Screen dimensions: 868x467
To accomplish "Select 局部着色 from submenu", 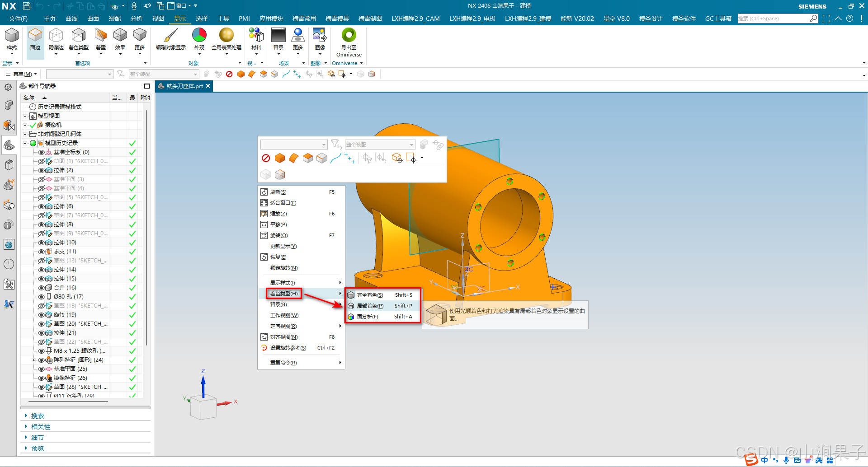I will point(383,306).
